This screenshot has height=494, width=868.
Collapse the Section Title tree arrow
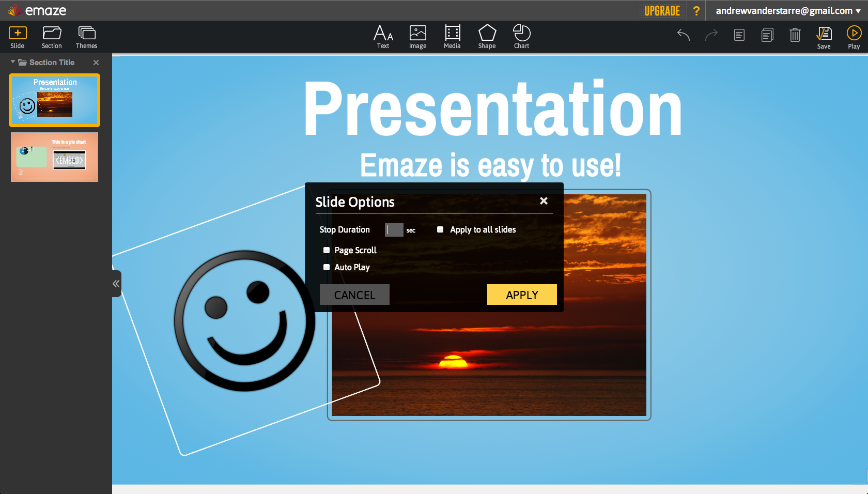tap(13, 62)
